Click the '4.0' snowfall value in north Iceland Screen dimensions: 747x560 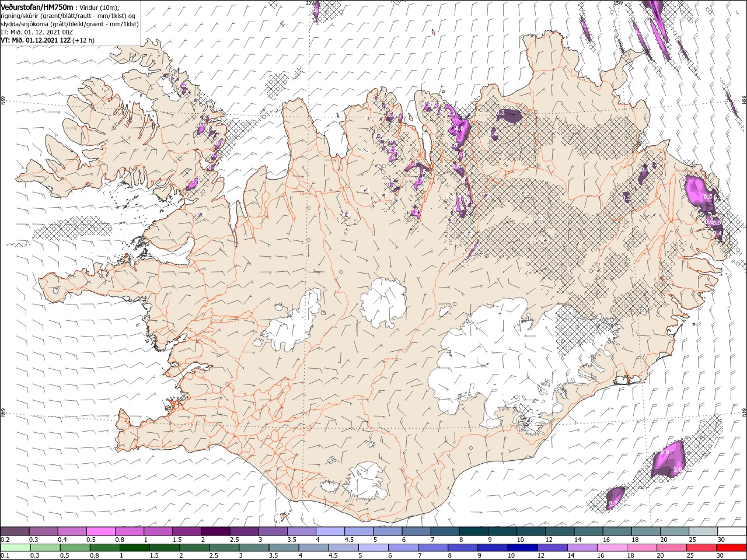(x=460, y=128)
